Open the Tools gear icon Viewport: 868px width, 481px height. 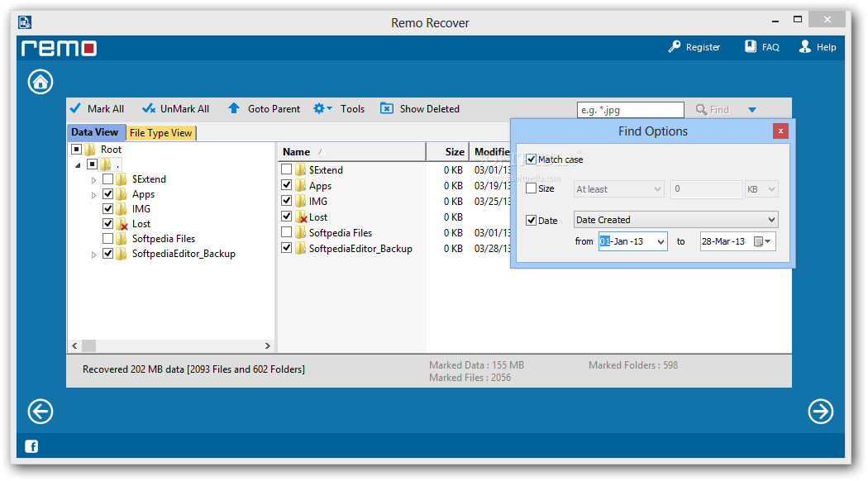click(x=319, y=108)
